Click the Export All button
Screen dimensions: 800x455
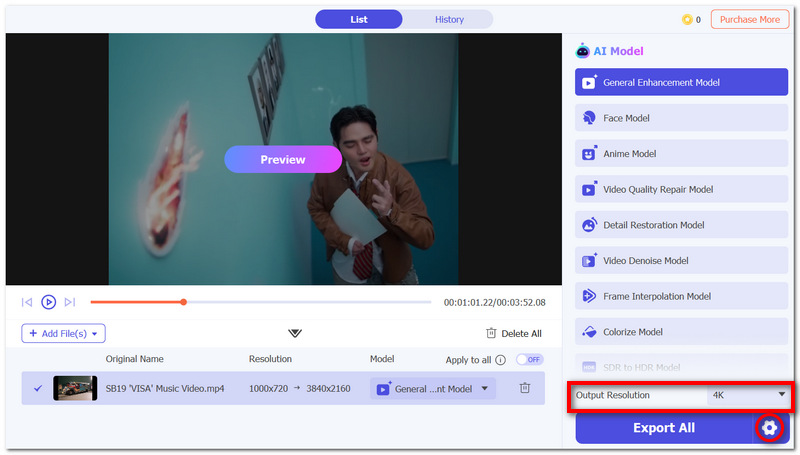(664, 427)
